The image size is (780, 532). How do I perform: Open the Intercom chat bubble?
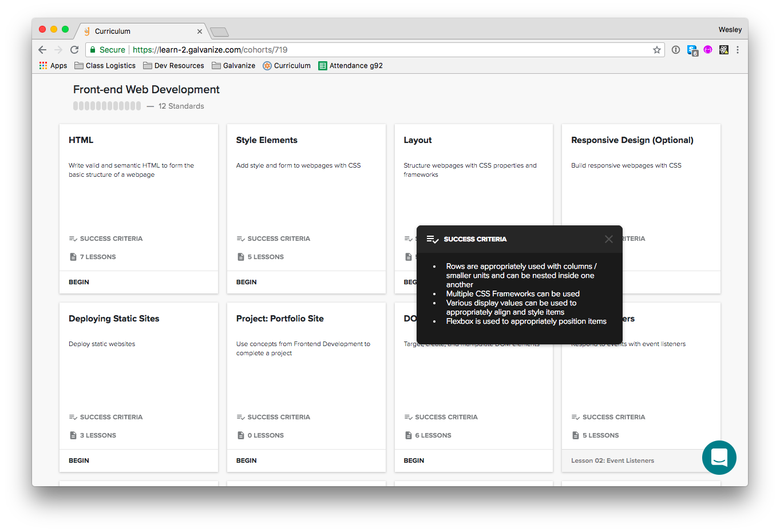719,458
